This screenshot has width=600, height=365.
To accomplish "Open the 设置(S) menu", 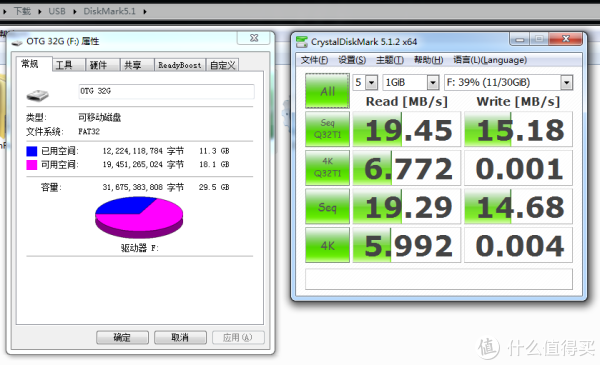I will point(352,60).
